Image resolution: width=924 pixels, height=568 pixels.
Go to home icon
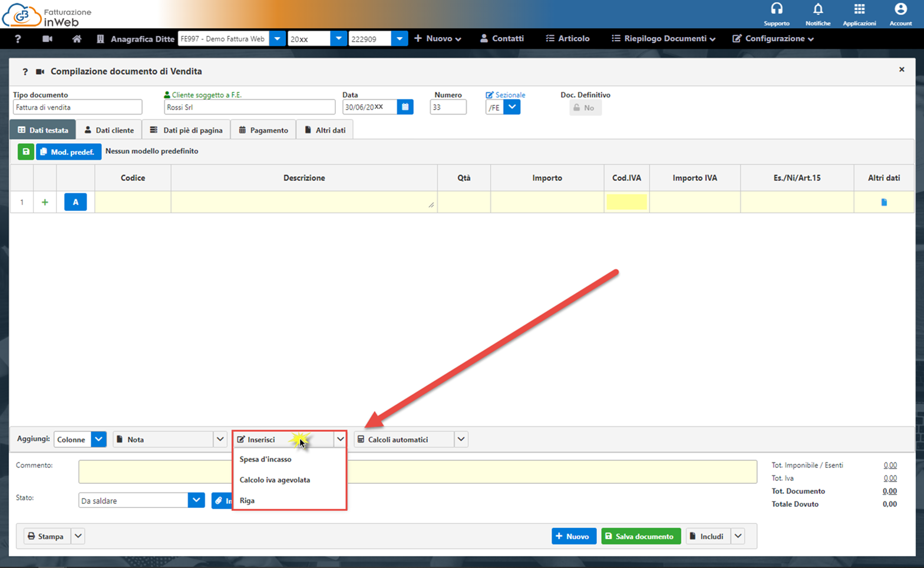[x=77, y=39]
